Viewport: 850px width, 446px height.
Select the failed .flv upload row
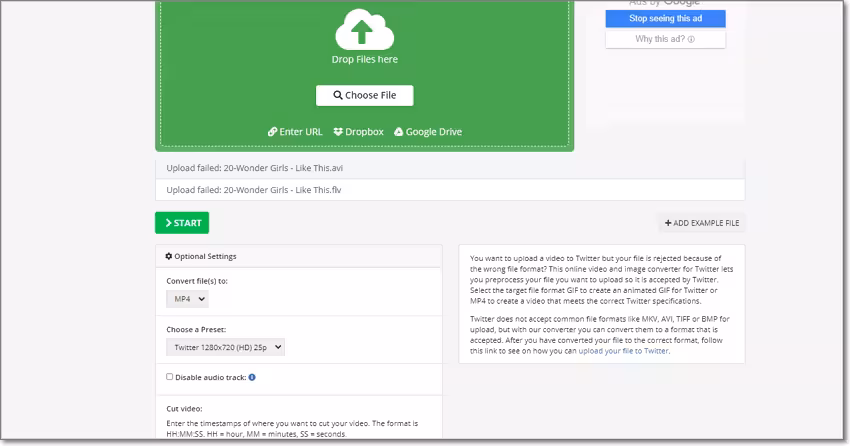450,189
